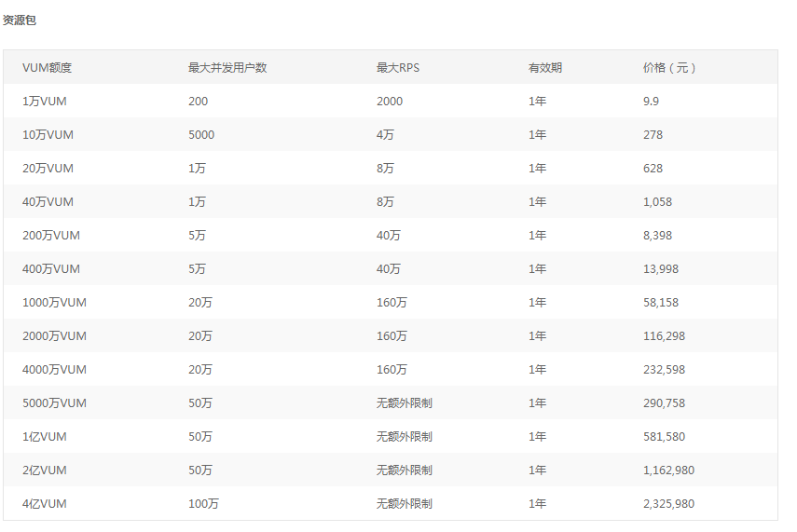Click max RPS value 2000
The width and height of the screenshot is (797, 532).
coord(390,102)
